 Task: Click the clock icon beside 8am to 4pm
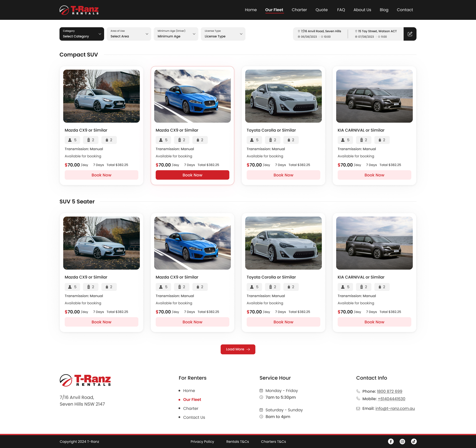tap(261, 417)
